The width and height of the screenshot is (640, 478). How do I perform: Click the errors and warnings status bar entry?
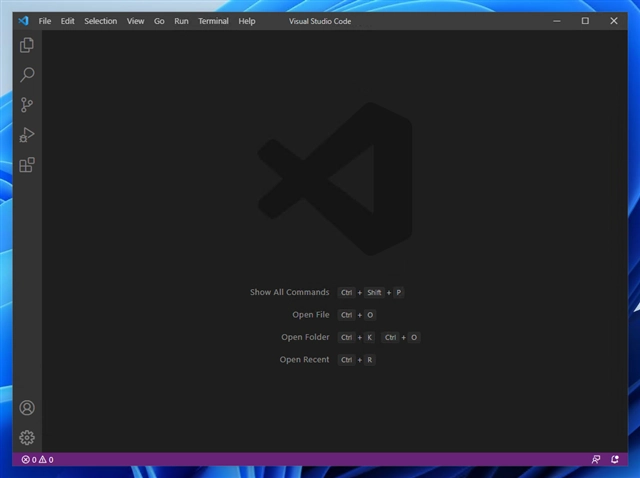pos(38,460)
